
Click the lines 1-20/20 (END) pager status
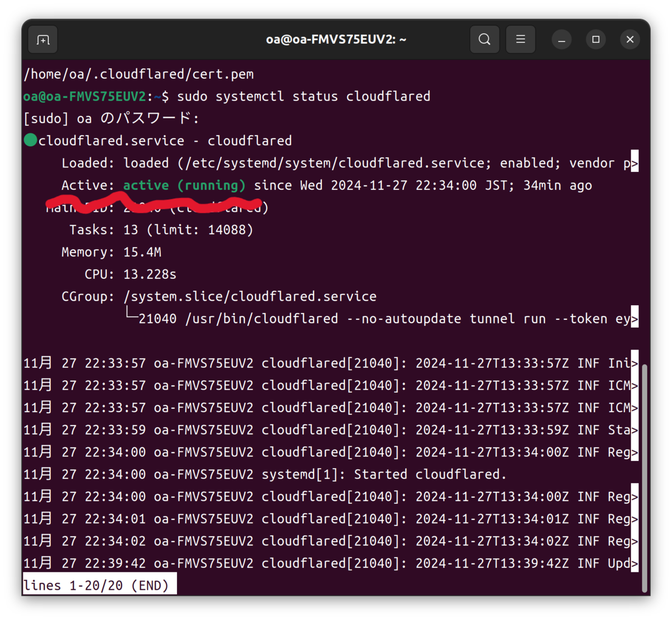100,584
